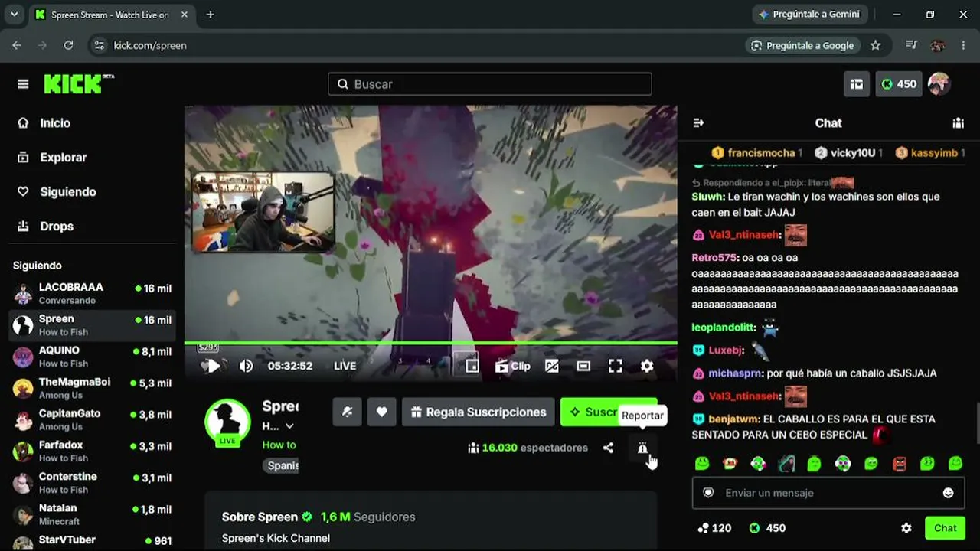Open chat identity shield icon
The height and width of the screenshot is (551, 980).
click(x=708, y=493)
